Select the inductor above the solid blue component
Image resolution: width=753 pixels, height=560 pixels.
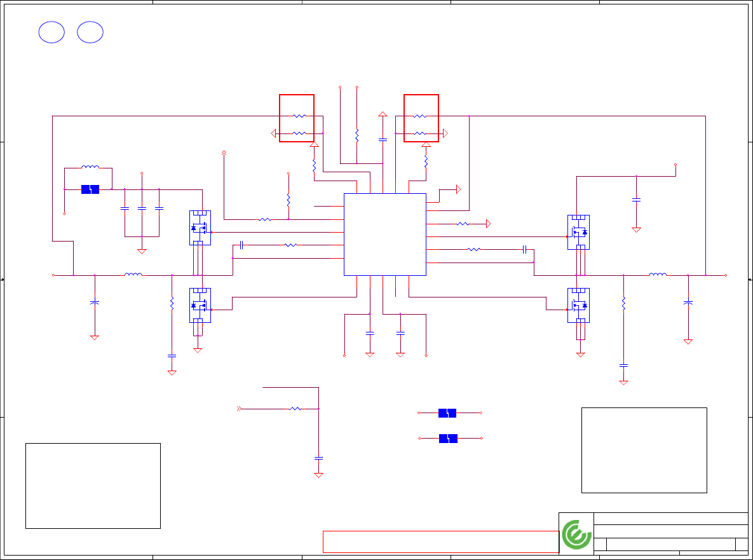click(x=90, y=167)
